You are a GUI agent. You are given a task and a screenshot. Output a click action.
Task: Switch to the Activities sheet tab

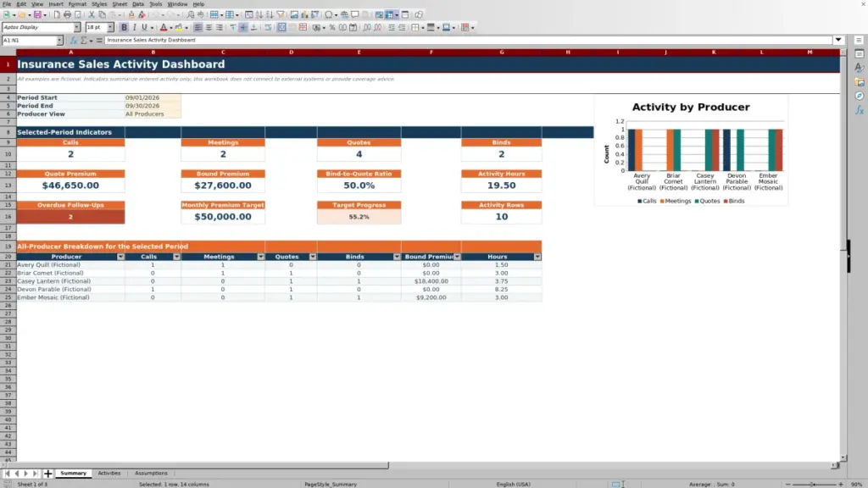click(x=109, y=474)
